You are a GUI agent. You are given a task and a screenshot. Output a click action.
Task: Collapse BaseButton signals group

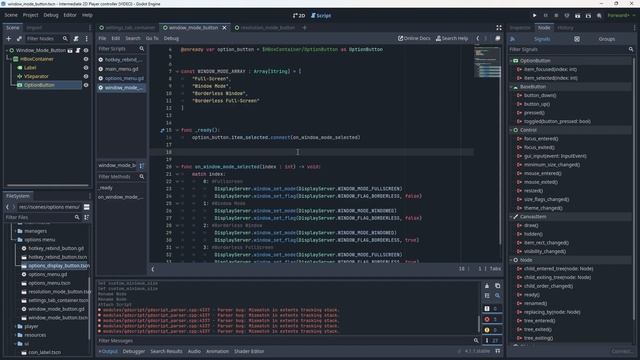coord(511,87)
